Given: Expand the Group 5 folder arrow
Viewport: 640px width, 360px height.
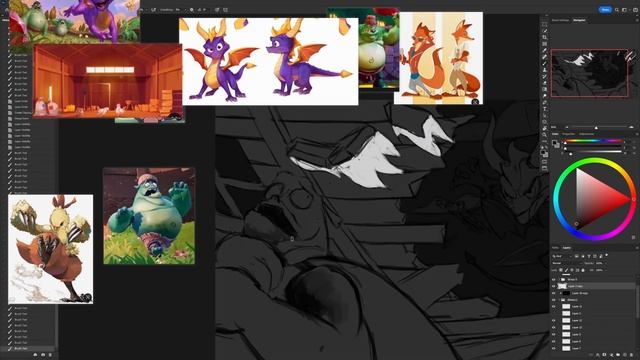Looking at the screenshot, I should tap(559, 280).
